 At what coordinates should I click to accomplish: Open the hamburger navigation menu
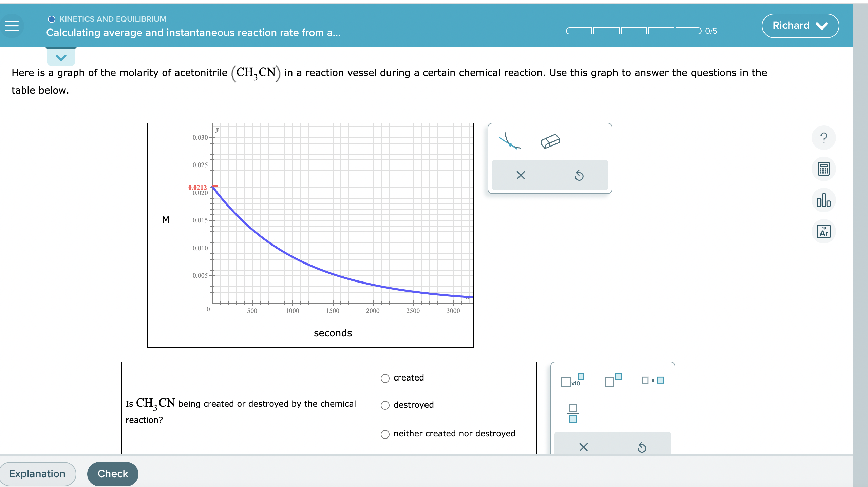pyautogui.click(x=13, y=25)
